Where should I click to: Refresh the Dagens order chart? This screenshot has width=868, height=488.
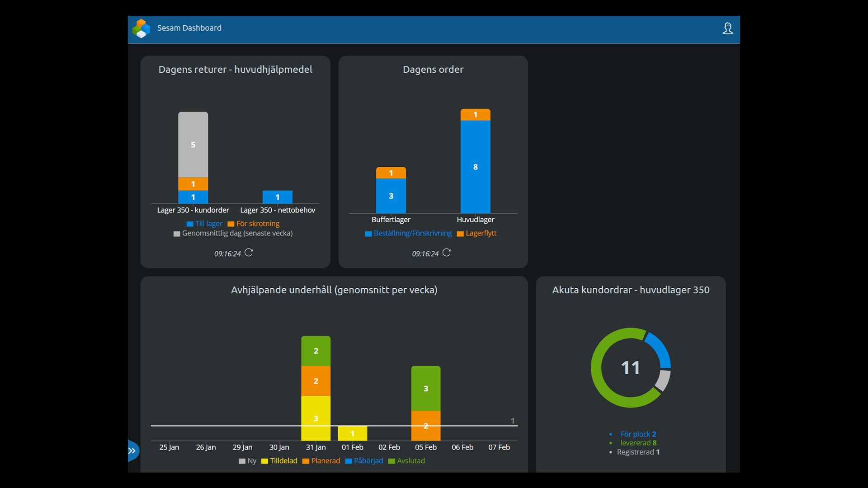447,253
